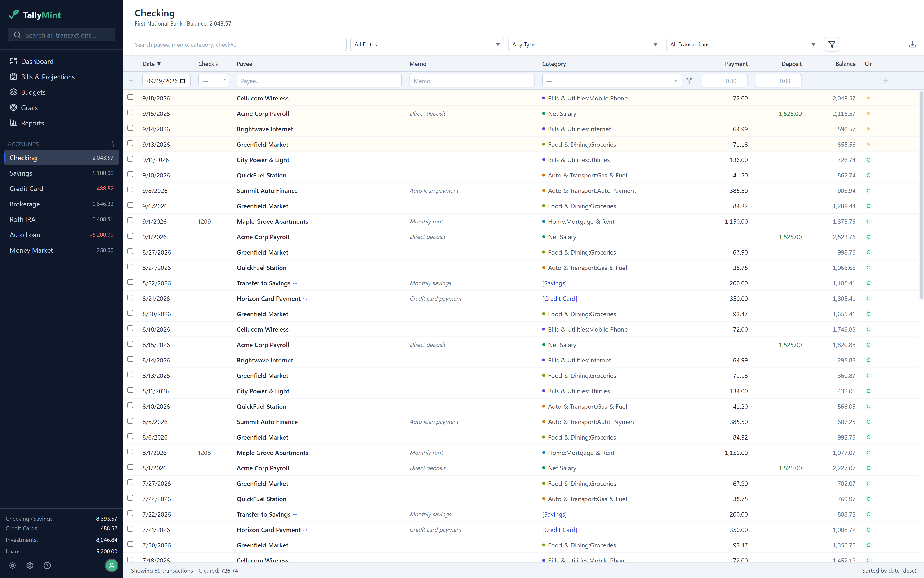Click the transaction list vertical scrollbar
This screenshot has height=578, width=924.
click(x=921, y=195)
